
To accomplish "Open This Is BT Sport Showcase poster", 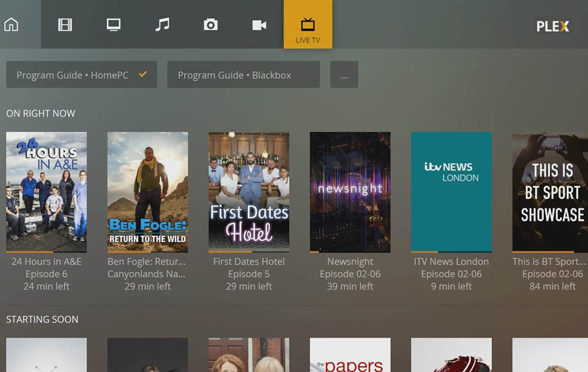I will (550, 193).
